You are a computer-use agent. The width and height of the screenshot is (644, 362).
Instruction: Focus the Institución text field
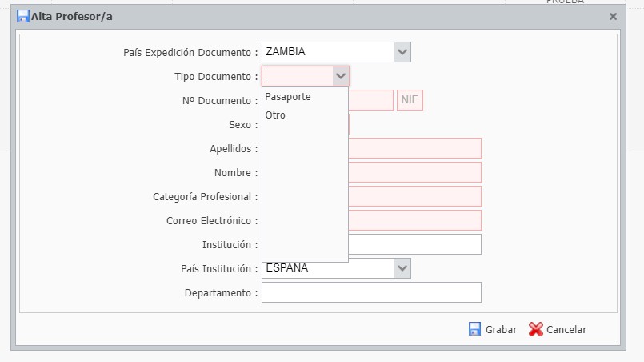[x=414, y=245]
